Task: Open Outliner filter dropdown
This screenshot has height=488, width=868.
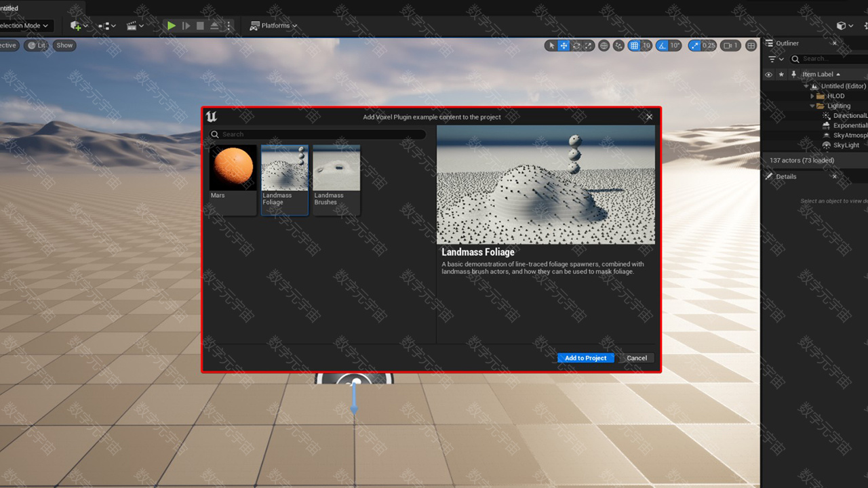Action: click(x=775, y=59)
